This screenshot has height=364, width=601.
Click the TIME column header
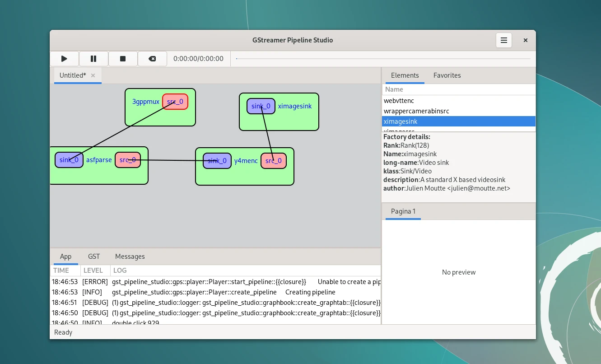pos(61,271)
